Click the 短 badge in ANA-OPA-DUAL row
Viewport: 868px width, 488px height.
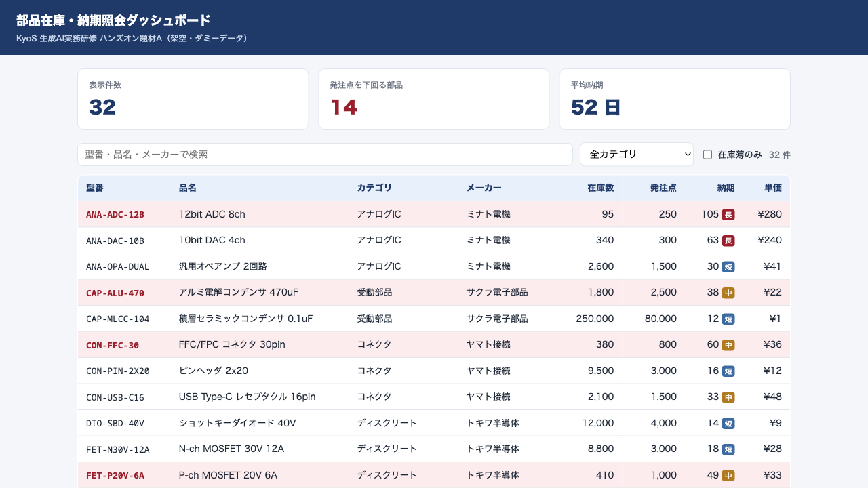click(x=728, y=266)
